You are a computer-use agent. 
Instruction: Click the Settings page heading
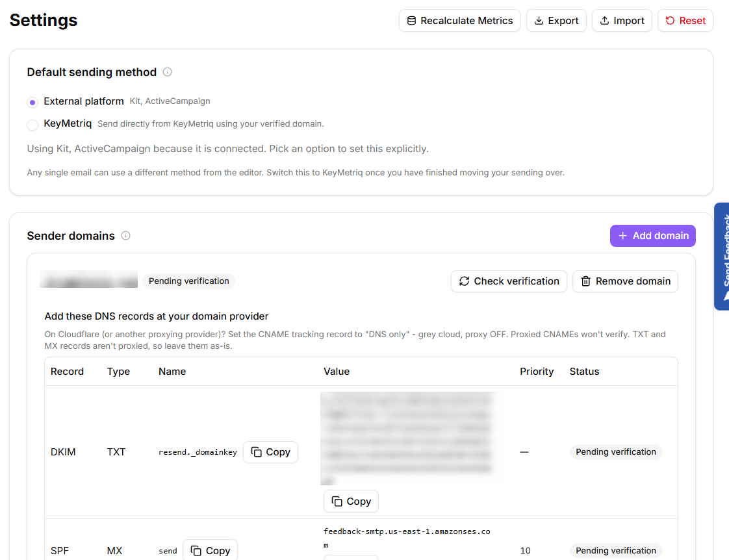[x=44, y=20]
